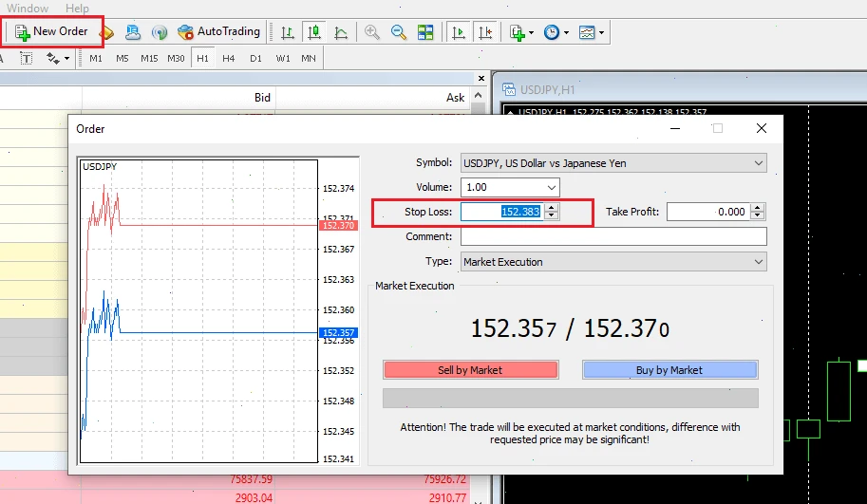Open the Signals radio-wave icon
Screen dimensions: 867x504
click(x=160, y=32)
